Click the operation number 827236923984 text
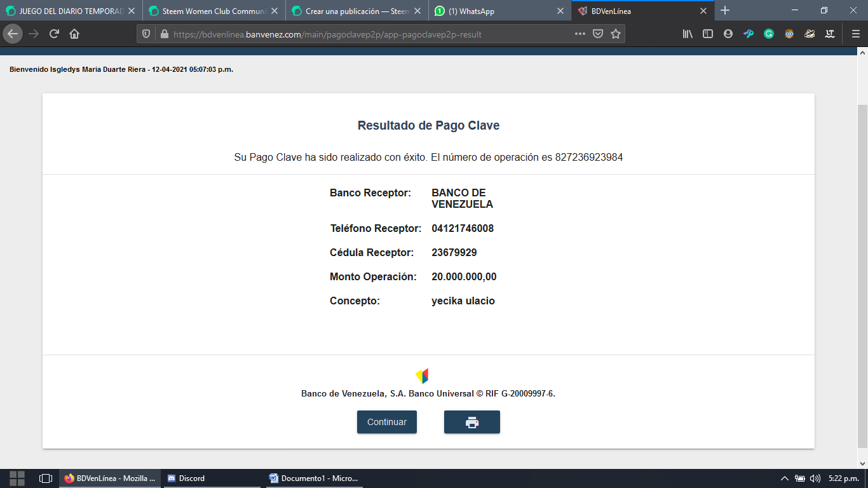 coord(589,158)
